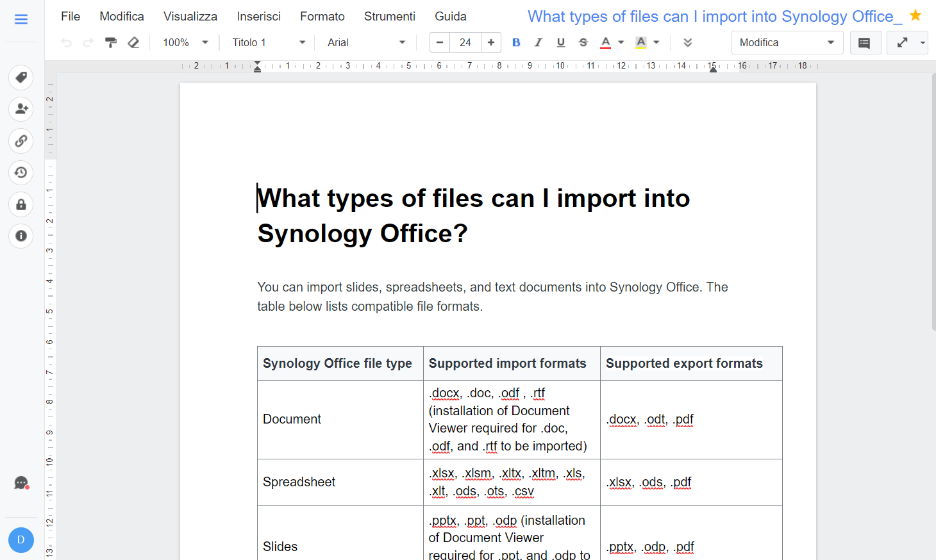Viewport: 936px width, 560px height.
Task: Open the share with users icon
Action: 21,109
